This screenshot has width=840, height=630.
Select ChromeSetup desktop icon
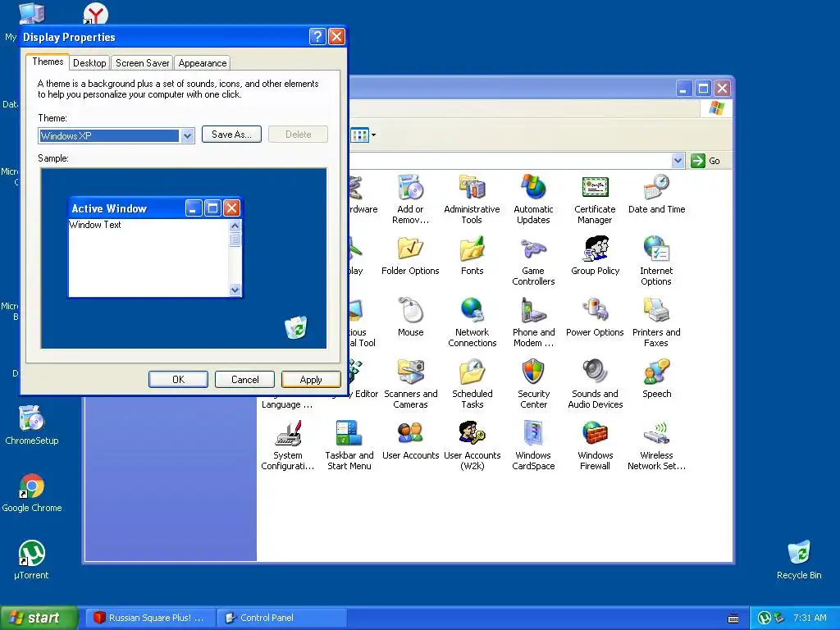(32, 419)
